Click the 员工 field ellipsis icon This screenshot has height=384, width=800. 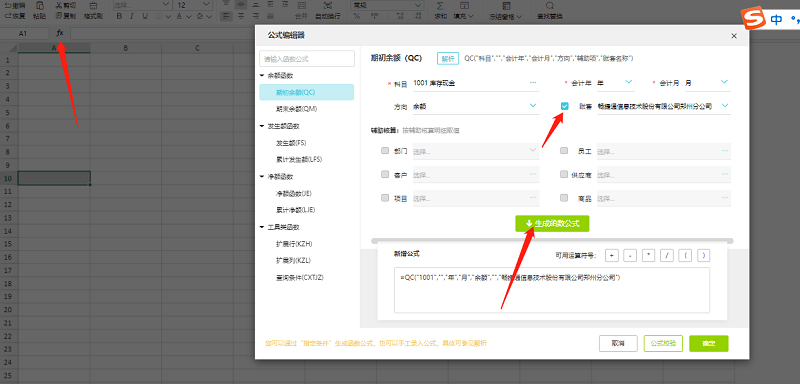coord(725,151)
